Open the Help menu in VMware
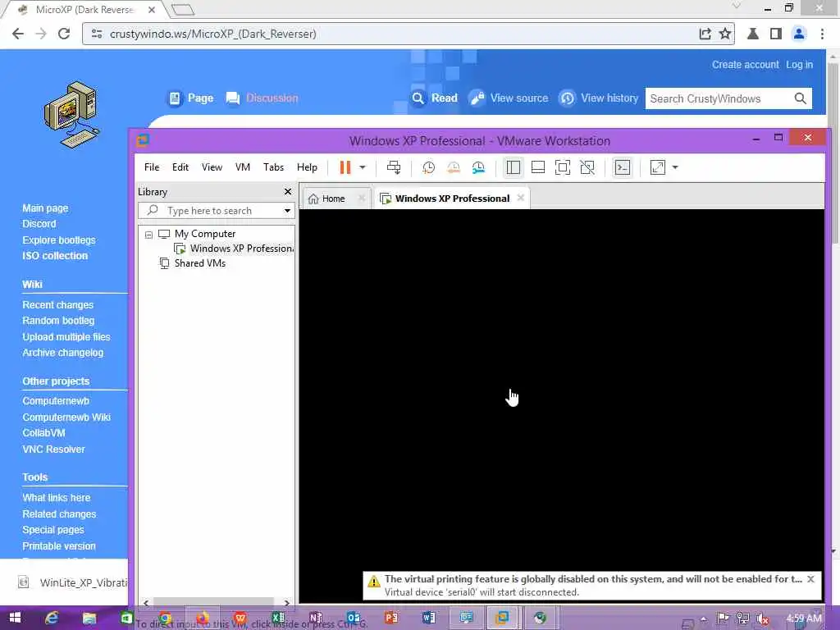This screenshot has width=840, height=630. point(307,167)
